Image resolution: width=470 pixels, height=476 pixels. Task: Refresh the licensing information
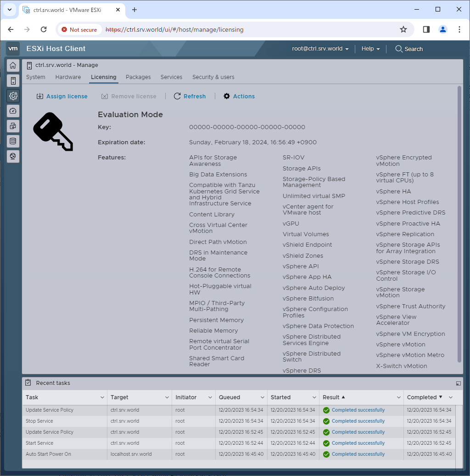coord(190,96)
